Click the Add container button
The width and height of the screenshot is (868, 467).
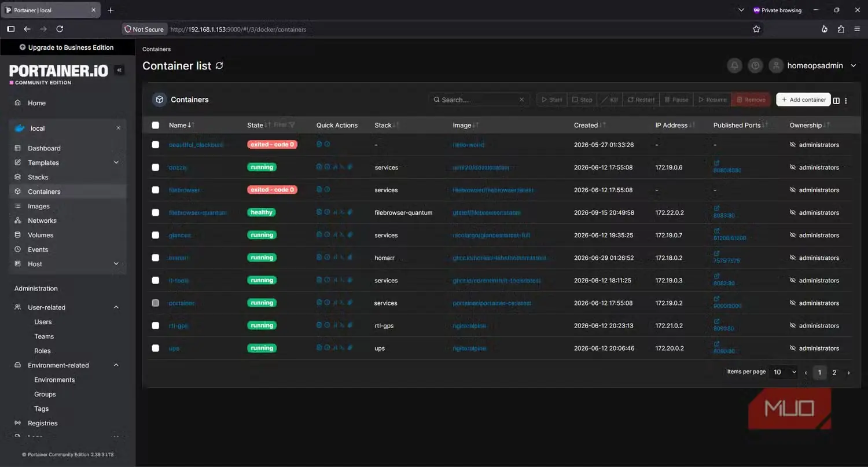pyautogui.click(x=803, y=100)
